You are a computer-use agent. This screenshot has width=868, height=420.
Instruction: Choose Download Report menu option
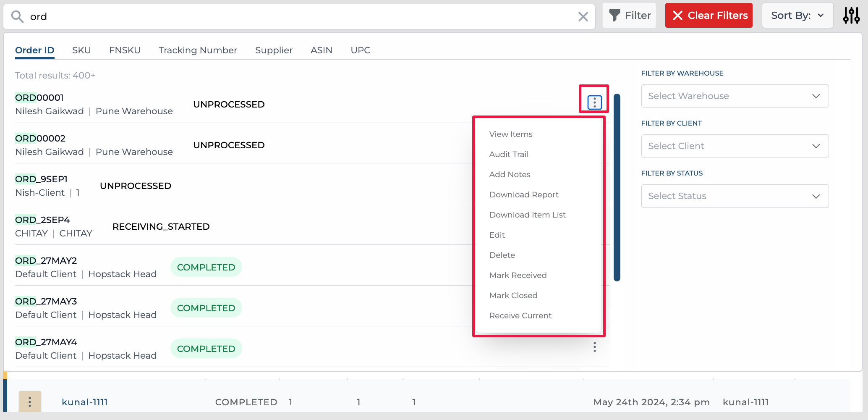524,195
